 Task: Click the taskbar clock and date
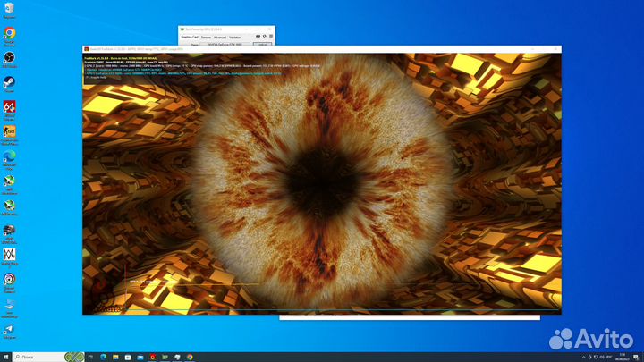pyautogui.click(x=623, y=357)
